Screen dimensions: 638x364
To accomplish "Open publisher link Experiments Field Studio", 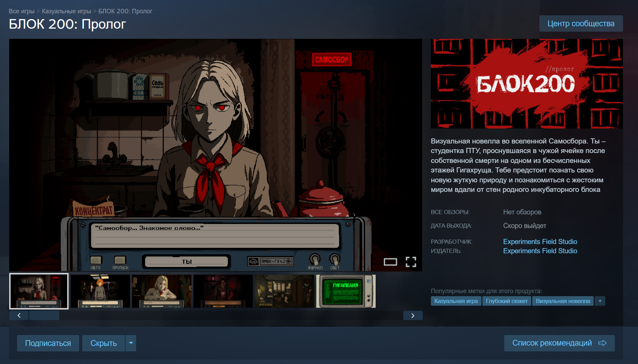I will click(x=540, y=251).
